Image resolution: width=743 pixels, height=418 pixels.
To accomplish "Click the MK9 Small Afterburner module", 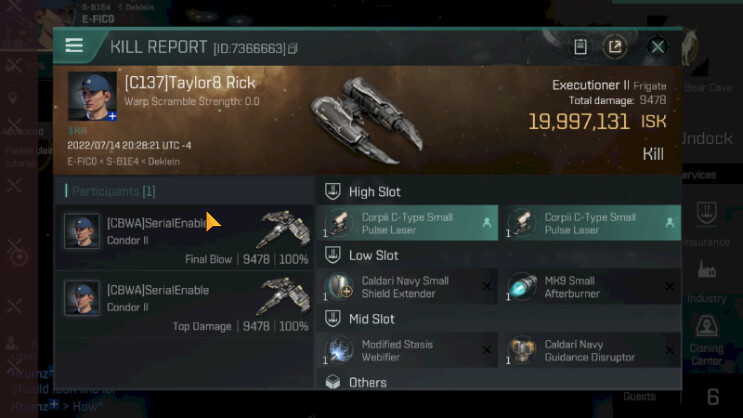I will pyautogui.click(x=590, y=287).
